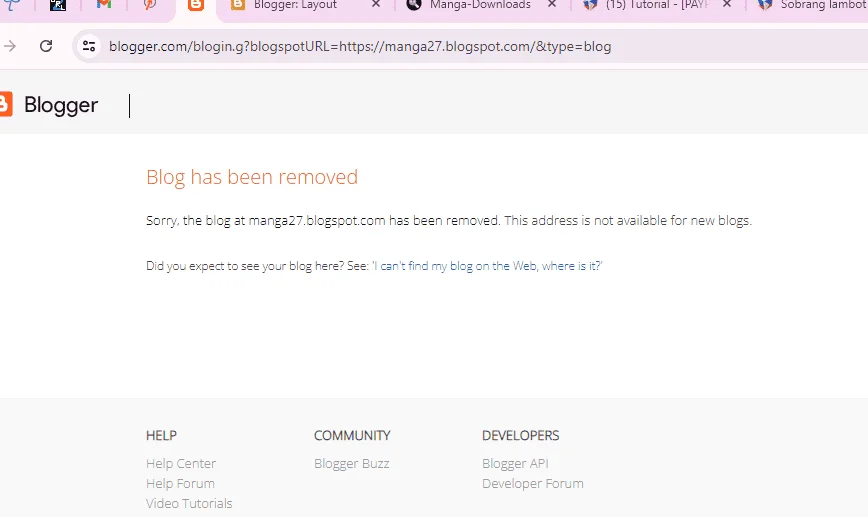Select the active pinned Blogger tab
Viewport: 868px width, 517px height.
coord(195,5)
